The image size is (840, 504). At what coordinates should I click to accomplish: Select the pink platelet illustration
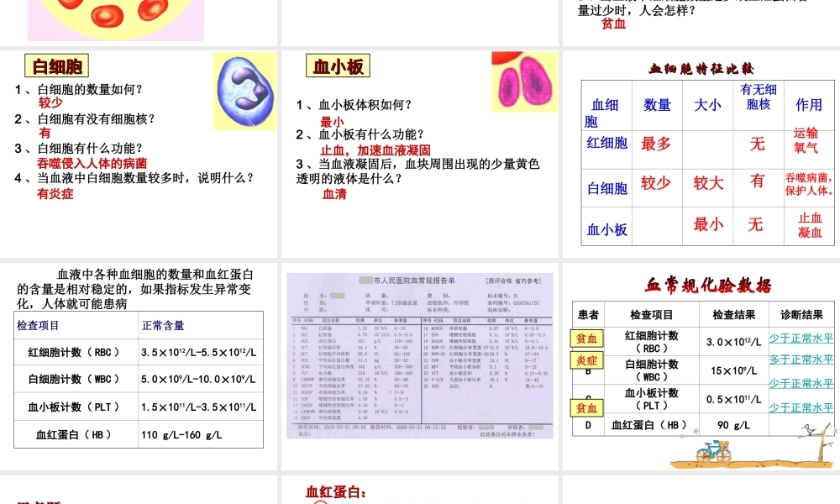(524, 81)
